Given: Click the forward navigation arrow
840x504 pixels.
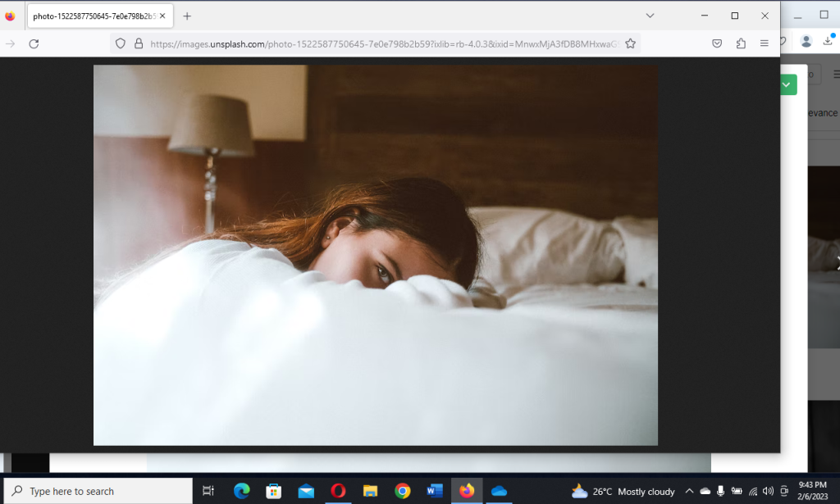Looking at the screenshot, I should (11, 43).
